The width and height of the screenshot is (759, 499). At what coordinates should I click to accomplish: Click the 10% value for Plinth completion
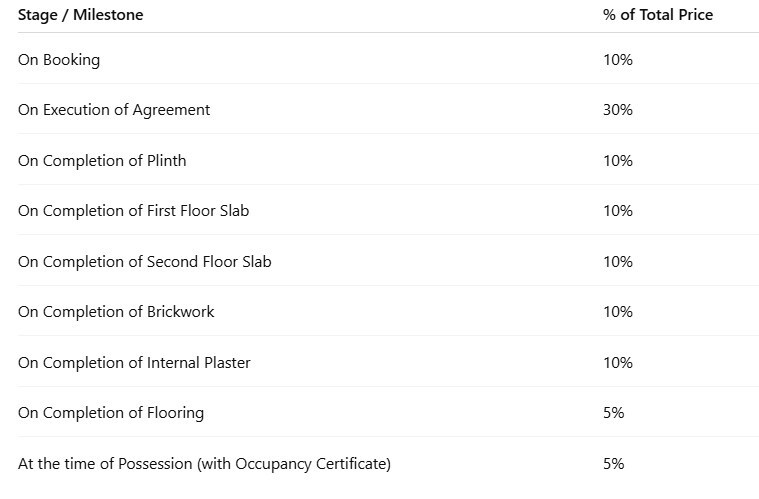click(x=618, y=161)
